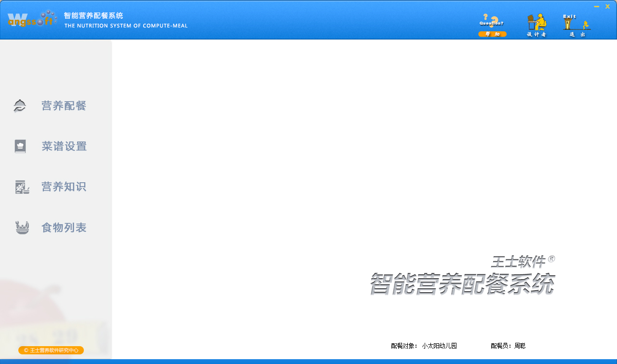
Task: Click the orange 帮助 label button
Action: point(492,34)
